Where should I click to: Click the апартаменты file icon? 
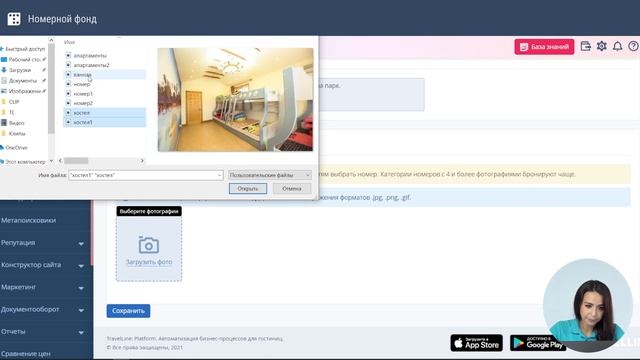pos(68,55)
